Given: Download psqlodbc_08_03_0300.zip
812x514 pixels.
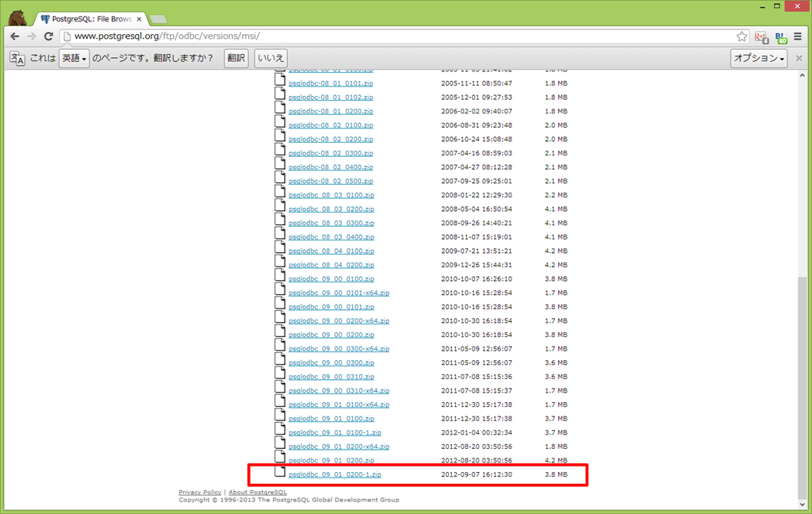Looking at the screenshot, I should [x=331, y=223].
